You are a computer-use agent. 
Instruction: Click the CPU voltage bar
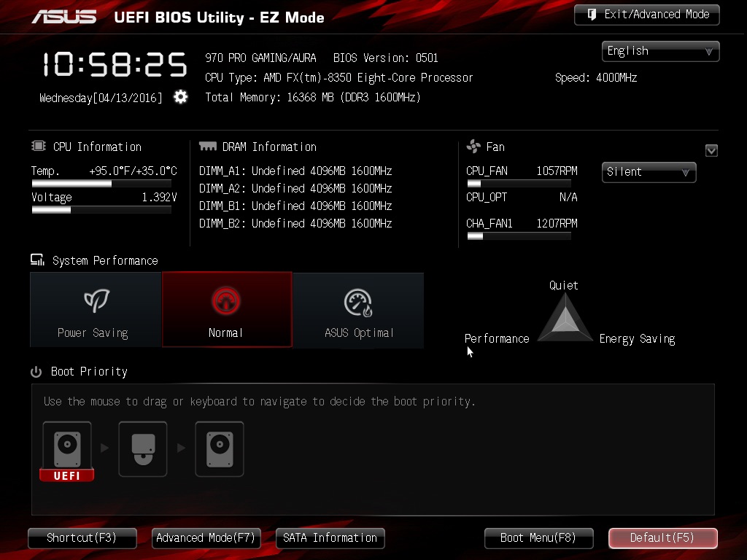(101, 210)
